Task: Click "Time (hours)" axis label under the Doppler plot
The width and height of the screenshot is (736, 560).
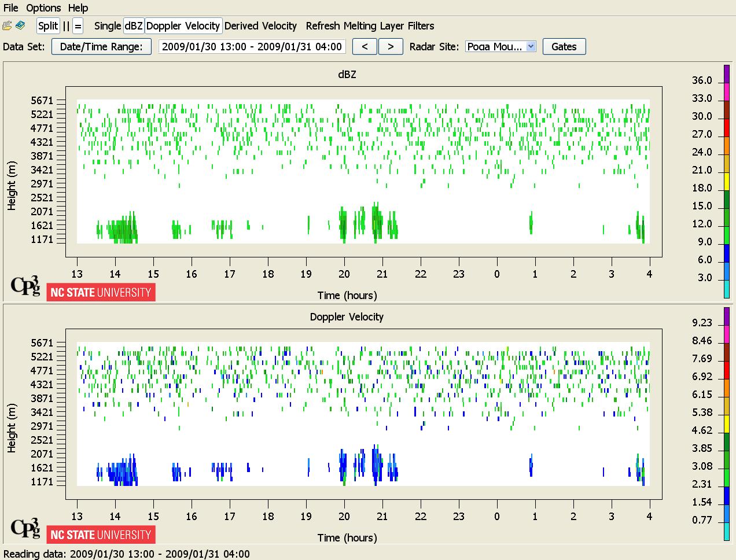Action: tap(347, 538)
